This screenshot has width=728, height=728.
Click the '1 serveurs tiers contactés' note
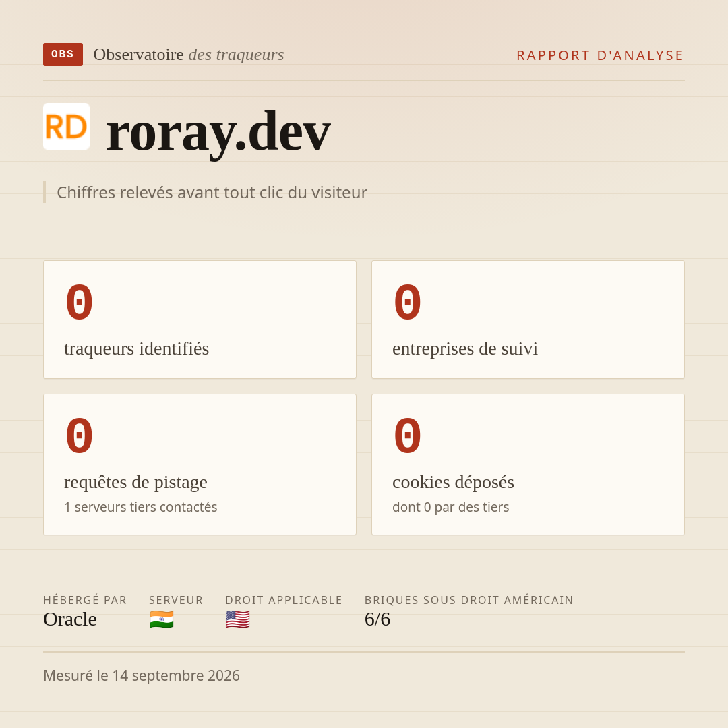141,507
